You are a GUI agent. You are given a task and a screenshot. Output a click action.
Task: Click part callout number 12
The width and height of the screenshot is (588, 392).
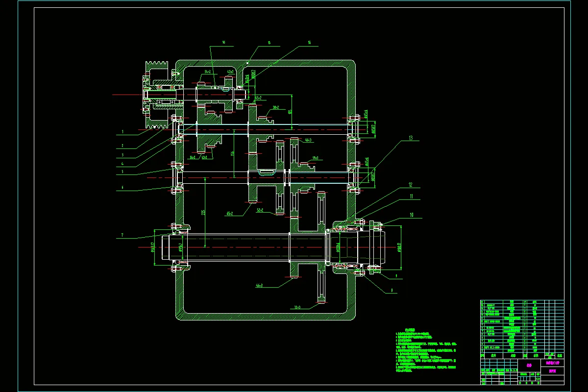click(411, 185)
